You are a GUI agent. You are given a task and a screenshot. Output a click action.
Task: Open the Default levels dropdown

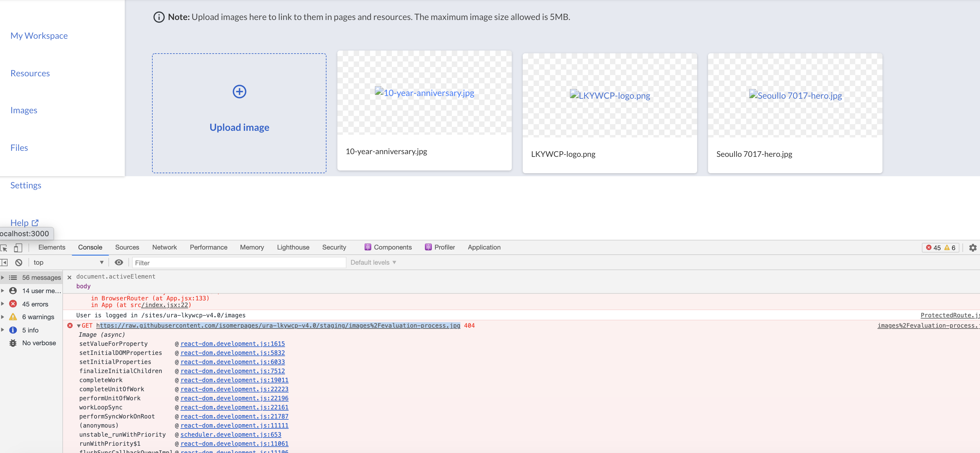click(x=373, y=262)
